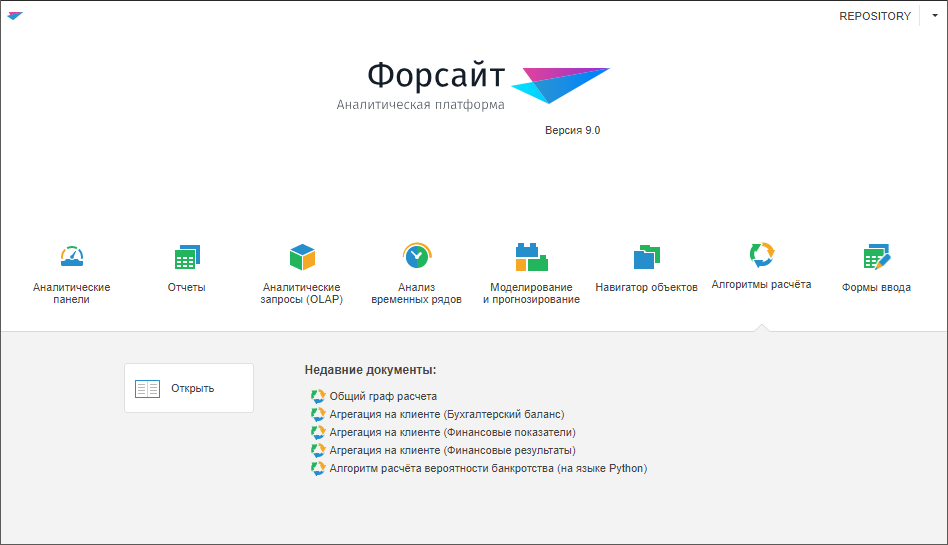Click icon beside Агрегация на клиенте (Финансовые результаты)
Image resolution: width=948 pixels, height=545 pixels.
coord(318,451)
